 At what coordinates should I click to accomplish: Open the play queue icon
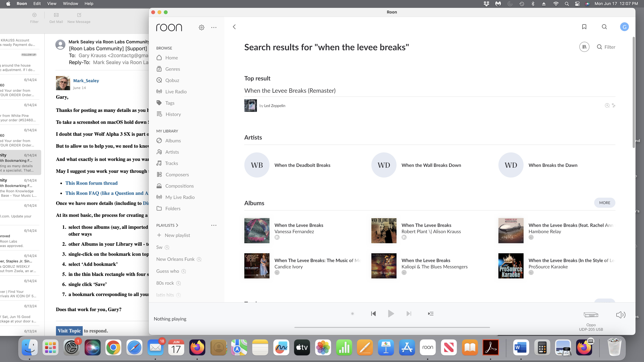click(x=430, y=314)
